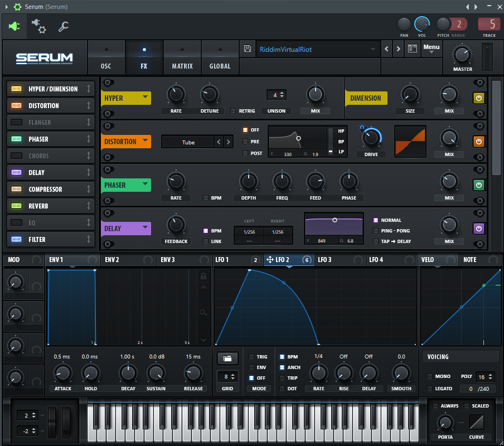Open the Menu dropdown

tap(432, 49)
